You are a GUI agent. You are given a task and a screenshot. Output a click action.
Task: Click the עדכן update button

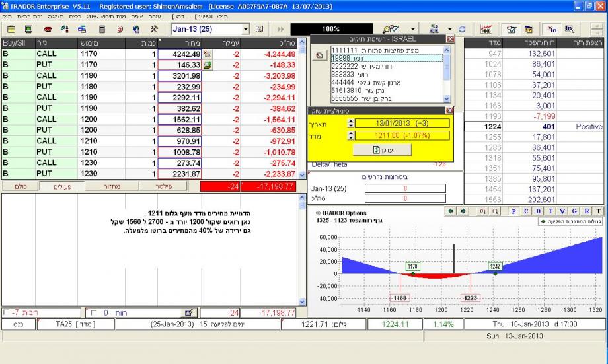383,150
